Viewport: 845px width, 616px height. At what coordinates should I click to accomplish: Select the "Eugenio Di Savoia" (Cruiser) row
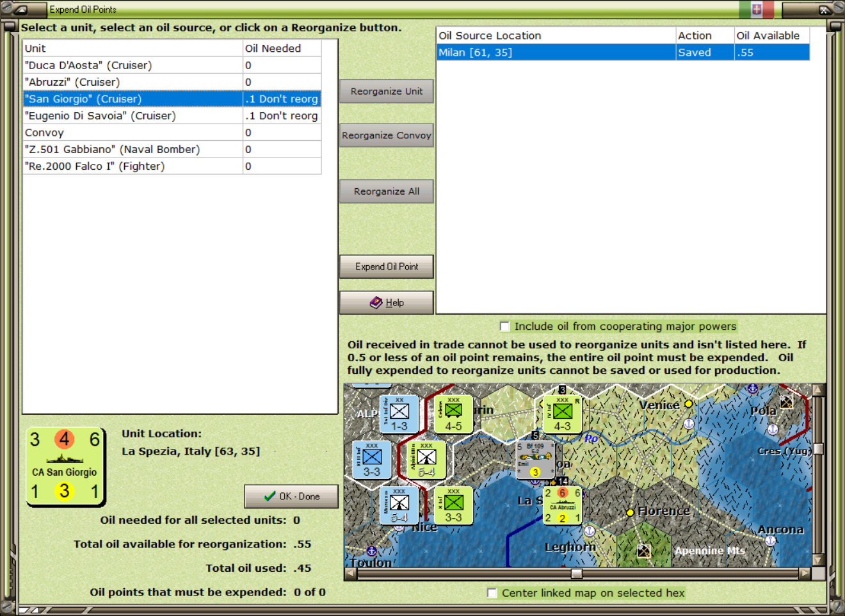click(172, 116)
